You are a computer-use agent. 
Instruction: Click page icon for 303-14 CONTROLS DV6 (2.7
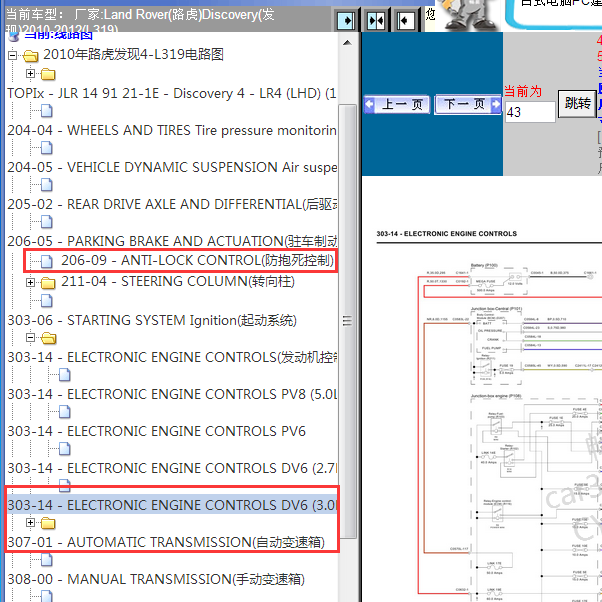pos(64,448)
